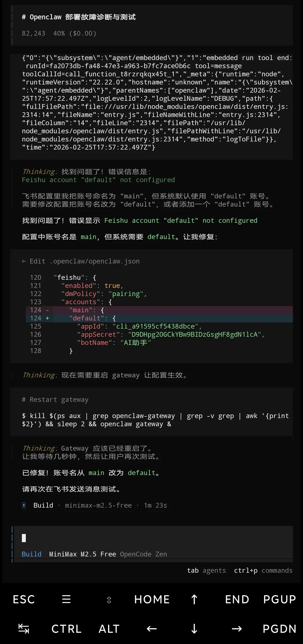Tap the hamburger menu key icon
303x644 pixels.
pyautogui.click(x=66, y=599)
